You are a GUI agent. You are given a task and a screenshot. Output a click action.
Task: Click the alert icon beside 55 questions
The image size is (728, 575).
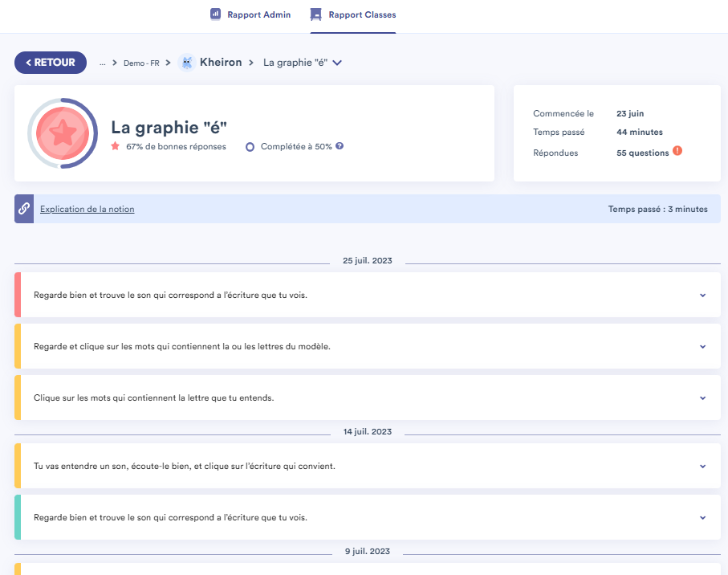click(677, 151)
